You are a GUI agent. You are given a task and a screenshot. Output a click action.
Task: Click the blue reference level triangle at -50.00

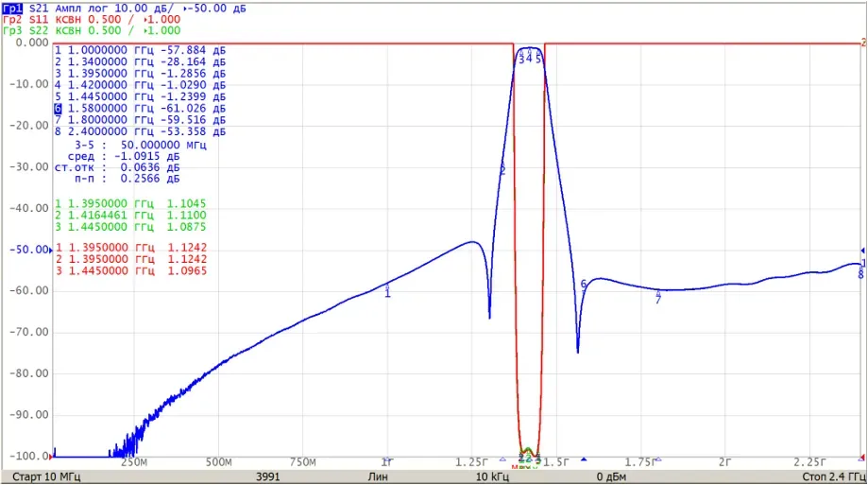point(52,251)
